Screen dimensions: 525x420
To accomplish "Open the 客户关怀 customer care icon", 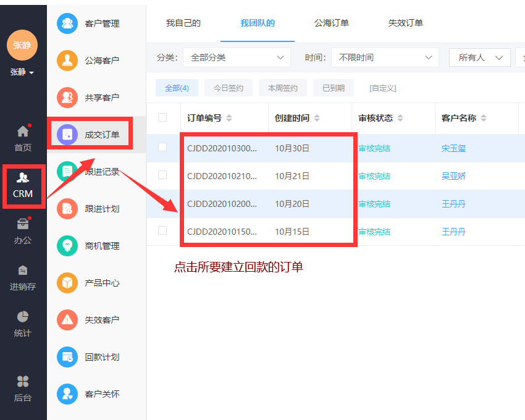I will 67,394.
